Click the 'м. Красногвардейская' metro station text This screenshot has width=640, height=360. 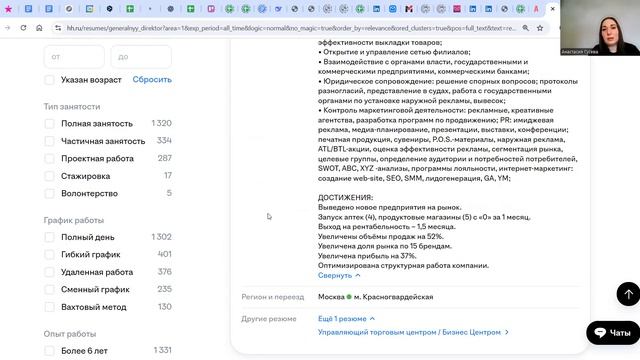tap(393, 297)
